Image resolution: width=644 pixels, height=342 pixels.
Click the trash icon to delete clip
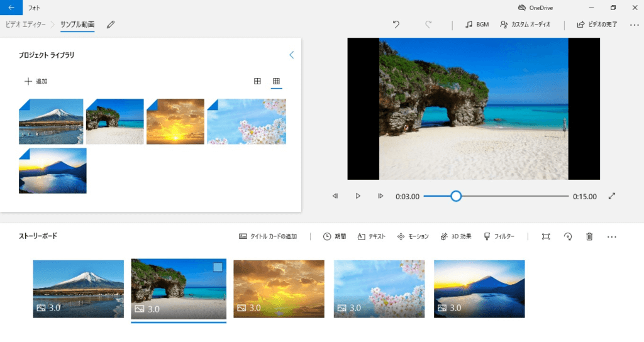point(589,236)
